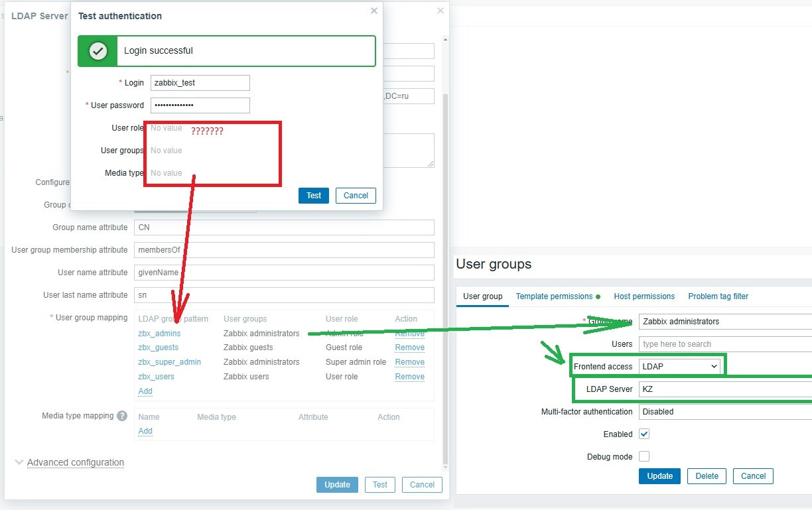Cancel the User groups form
Image resolution: width=812 pixels, height=510 pixels.
[754, 476]
